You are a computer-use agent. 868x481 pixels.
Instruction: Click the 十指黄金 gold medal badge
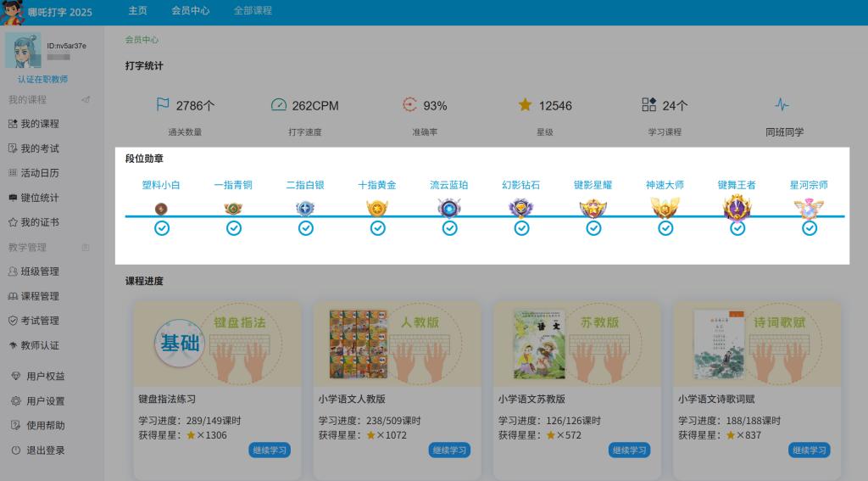coord(377,208)
